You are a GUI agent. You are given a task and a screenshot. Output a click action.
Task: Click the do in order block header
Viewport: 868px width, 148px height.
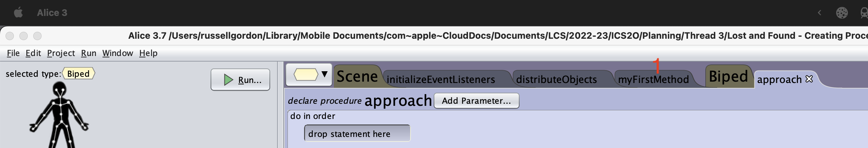pos(312,116)
